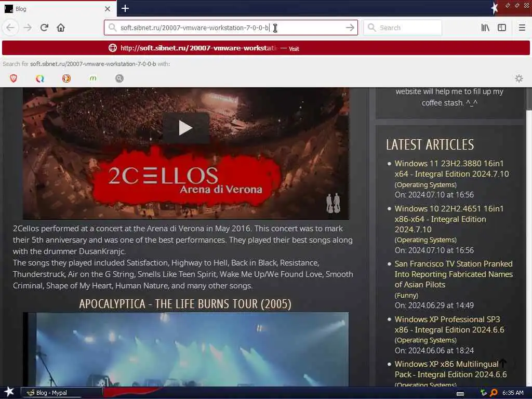Open Windows XP x86 Multilingual Pack article
Viewport: 532px width, 399px height.
450,369
